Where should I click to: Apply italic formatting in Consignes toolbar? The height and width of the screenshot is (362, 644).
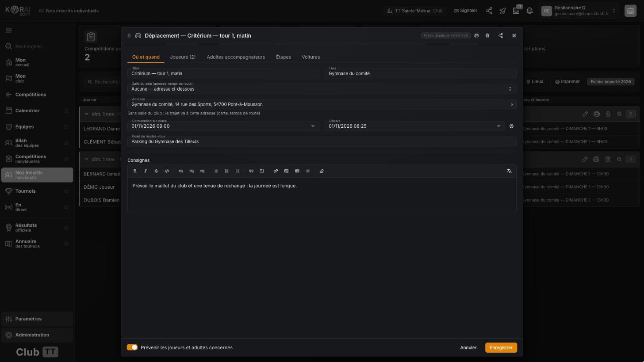pyautogui.click(x=146, y=171)
